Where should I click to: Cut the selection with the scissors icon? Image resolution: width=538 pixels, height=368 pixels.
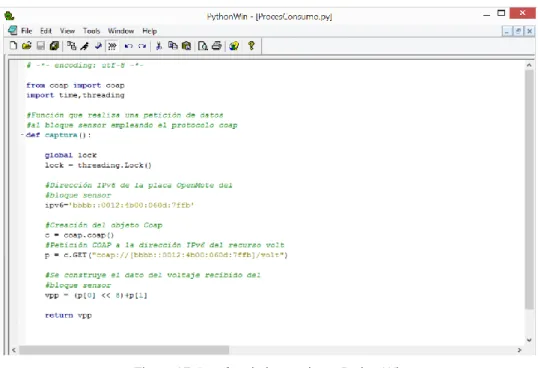[x=159, y=46]
